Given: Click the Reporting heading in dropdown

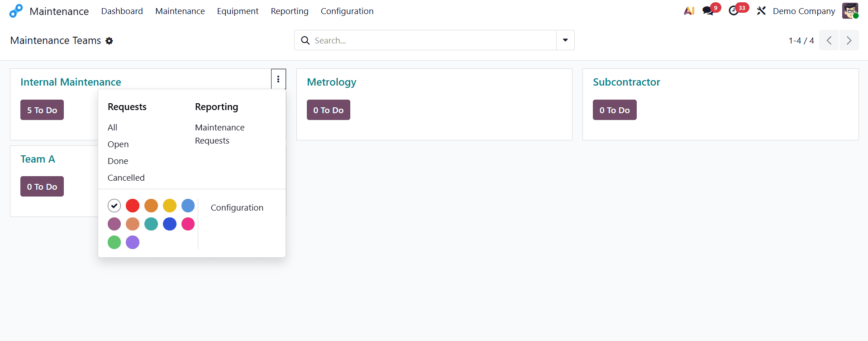Looking at the screenshot, I should tap(216, 107).
